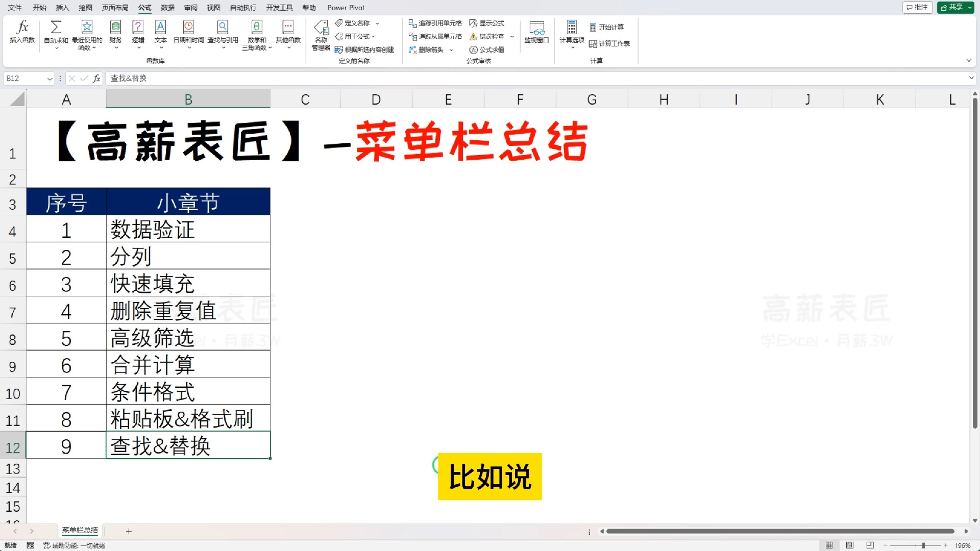The image size is (980, 551).
Task: Click the macro recording status bar icon
Action: click(x=30, y=545)
